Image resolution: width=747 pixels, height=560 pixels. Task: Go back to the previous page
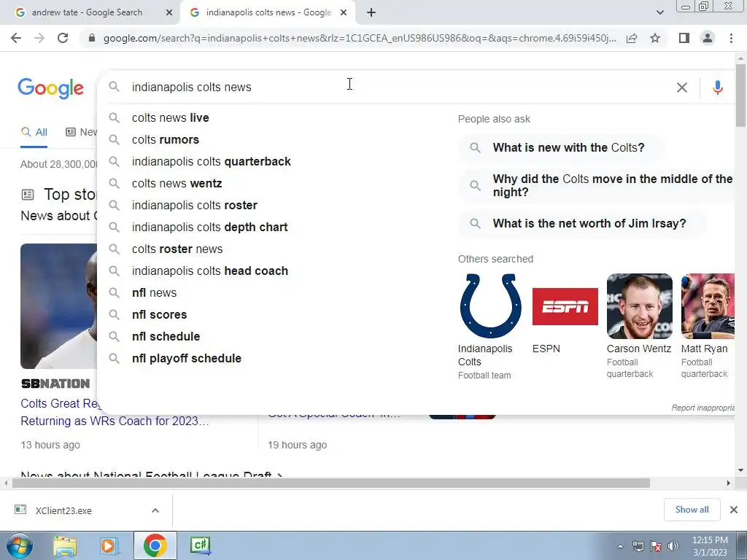click(16, 38)
